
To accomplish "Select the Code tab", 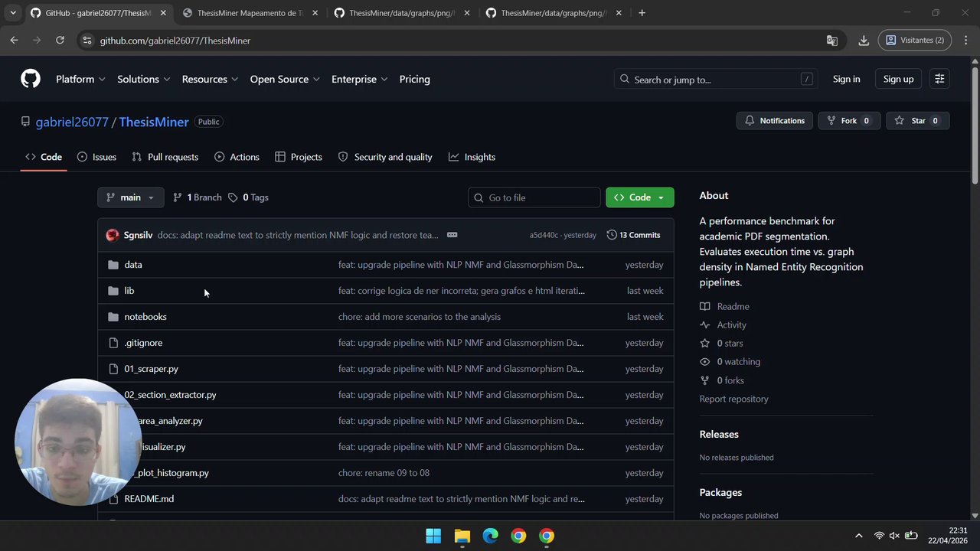I will (44, 157).
